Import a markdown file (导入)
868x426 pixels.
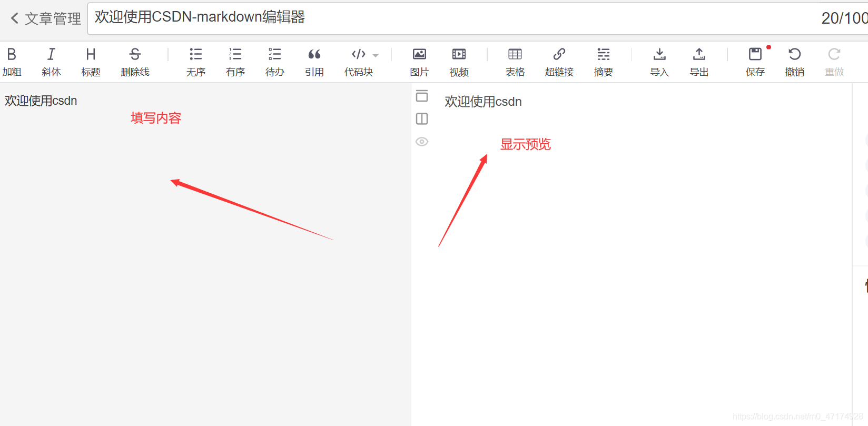pos(659,62)
